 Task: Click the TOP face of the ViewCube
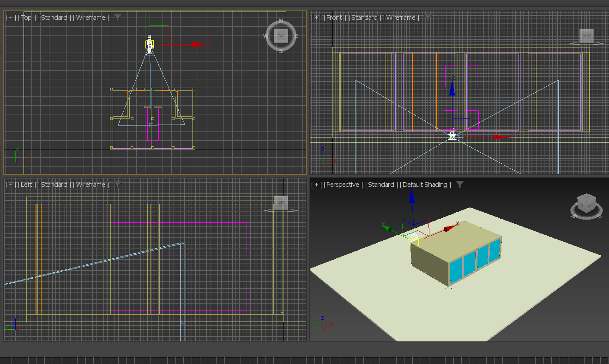[x=281, y=36]
